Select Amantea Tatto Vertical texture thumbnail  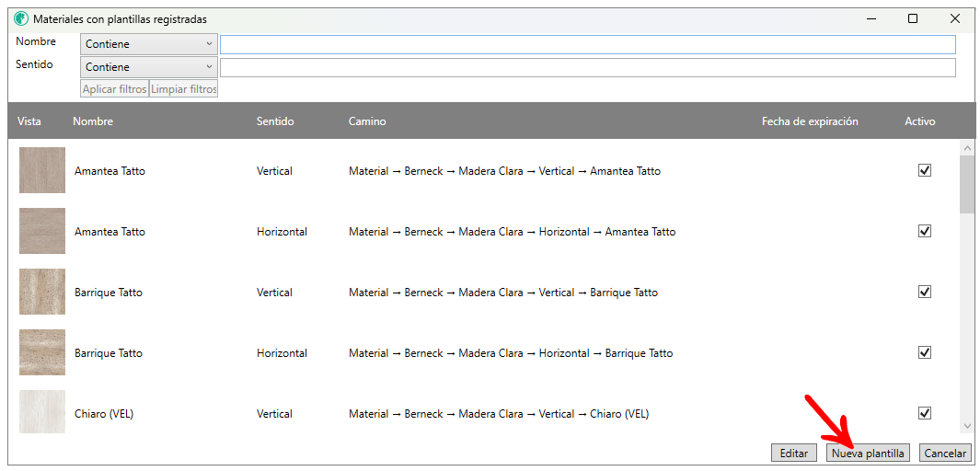(x=42, y=170)
